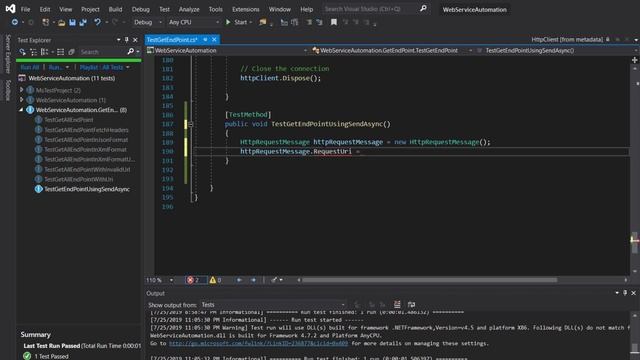
Task: Toggle bookmark using the toolbar bookmark icon
Action: 333,22
